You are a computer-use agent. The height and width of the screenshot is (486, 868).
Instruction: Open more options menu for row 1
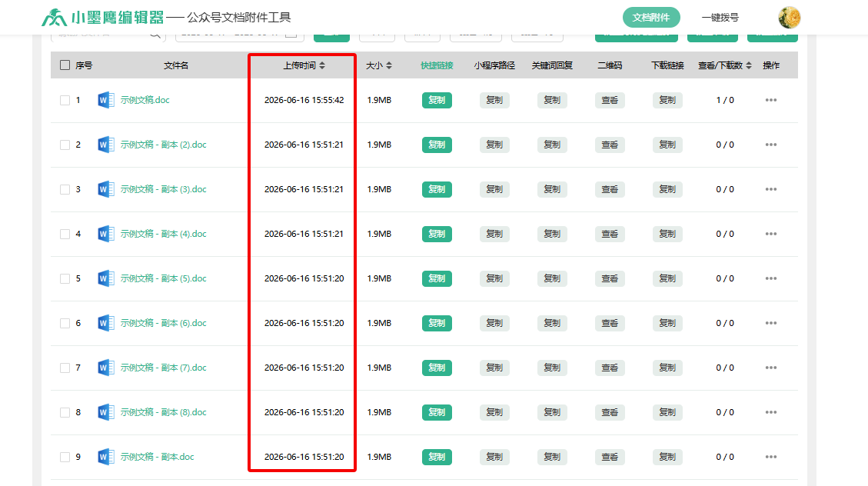point(770,100)
